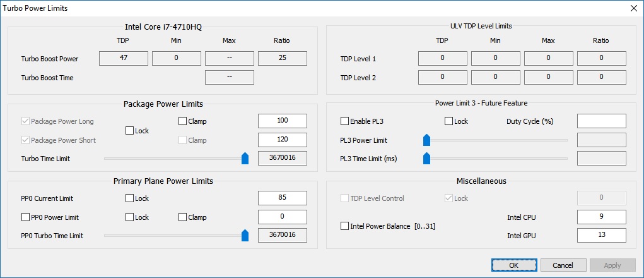This screenshot has width=644, height=278.
Task: Check the PP0 Current Limit Lock box
Action: 130,198
